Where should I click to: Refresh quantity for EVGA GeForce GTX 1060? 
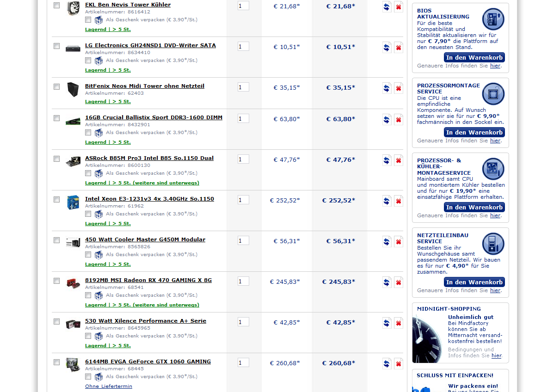click(386, 364)
